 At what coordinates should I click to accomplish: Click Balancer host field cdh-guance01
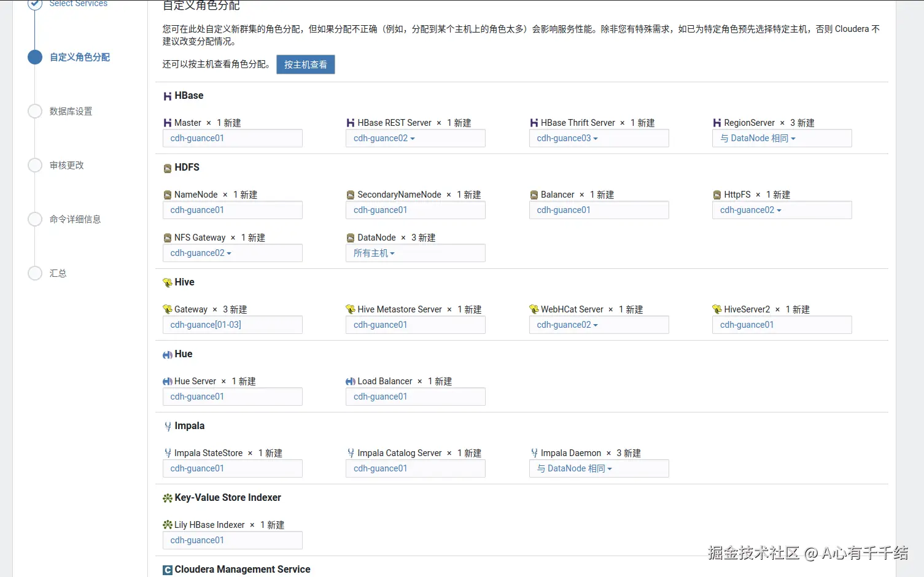pos(599,210)
